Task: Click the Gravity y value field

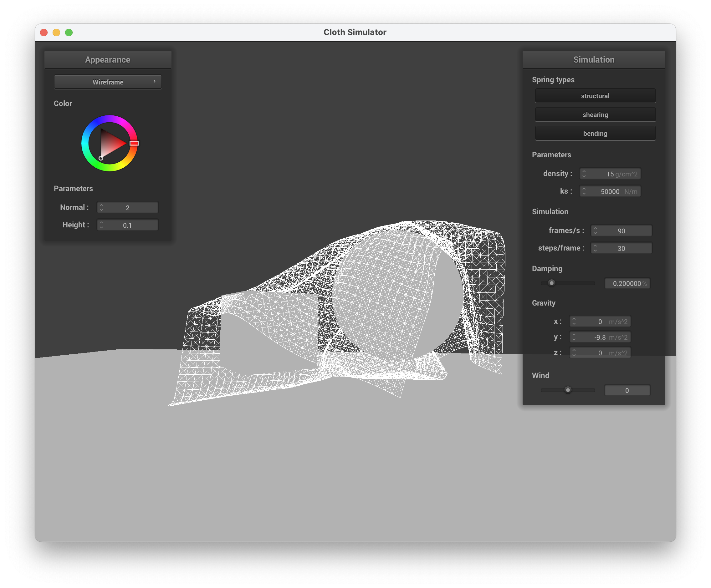Action: [600, 337]
